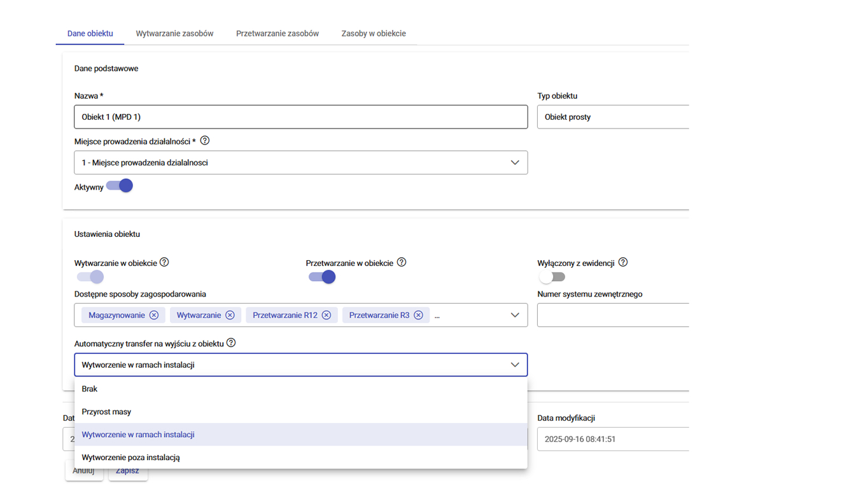The image size is (863, 504).
Task: Click help icon beside Automatyczny transfer label
Action: click(x=231, y=343)
